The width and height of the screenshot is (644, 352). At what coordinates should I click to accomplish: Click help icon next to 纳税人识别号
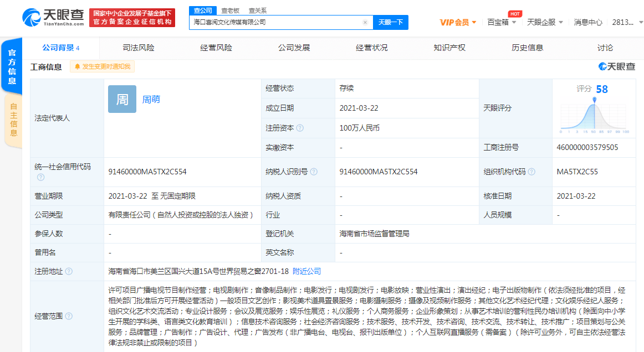314,172
